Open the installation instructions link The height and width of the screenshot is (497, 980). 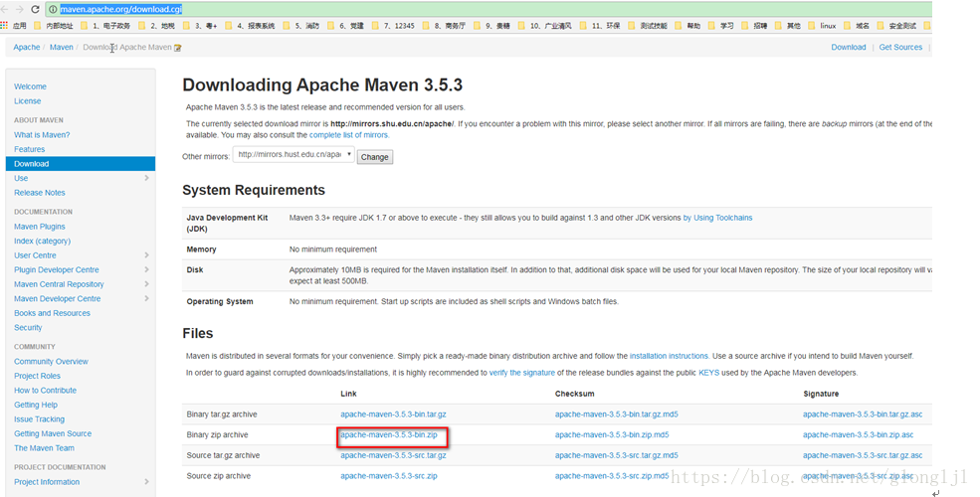[x=669, y=356]
